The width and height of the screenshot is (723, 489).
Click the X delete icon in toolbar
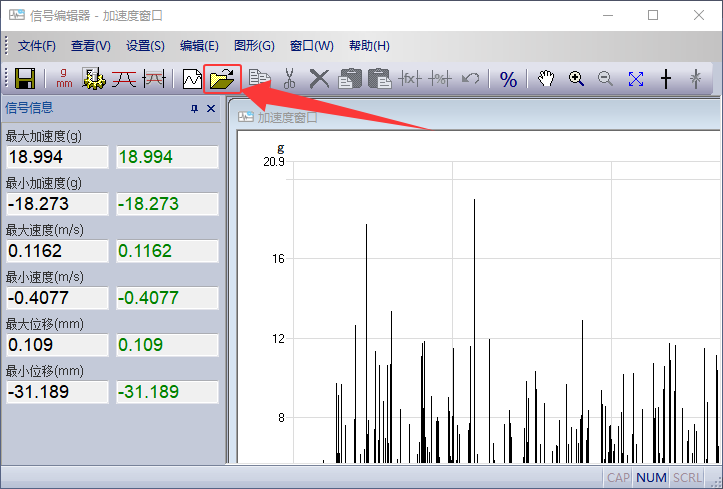(319, 79)
